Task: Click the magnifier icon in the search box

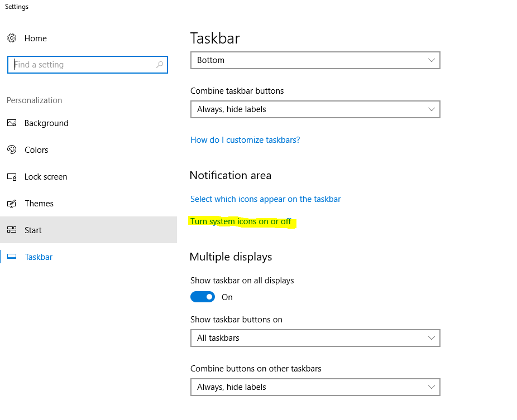Action: click(159, 64)
